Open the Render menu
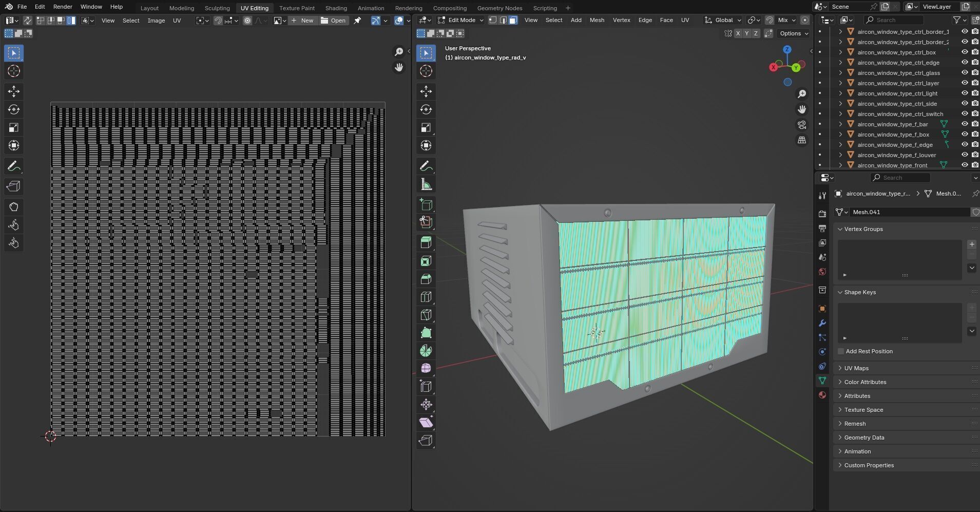 click(63, 7)
